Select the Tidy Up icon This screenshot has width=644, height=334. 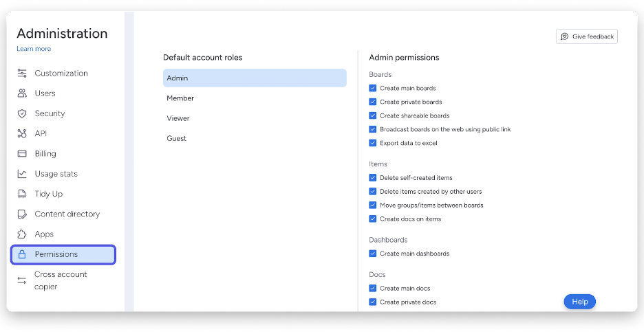click(22, 194)
